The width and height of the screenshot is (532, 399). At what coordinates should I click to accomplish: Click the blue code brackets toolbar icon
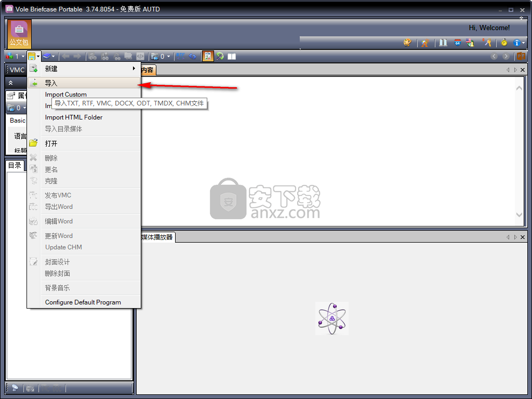(192, 56)
